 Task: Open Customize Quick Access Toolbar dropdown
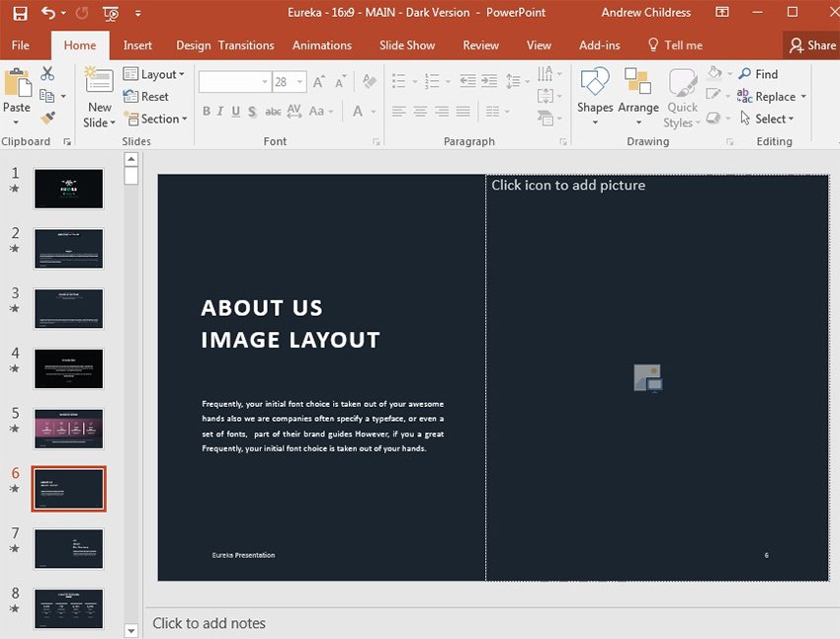(x=138, y=14)
